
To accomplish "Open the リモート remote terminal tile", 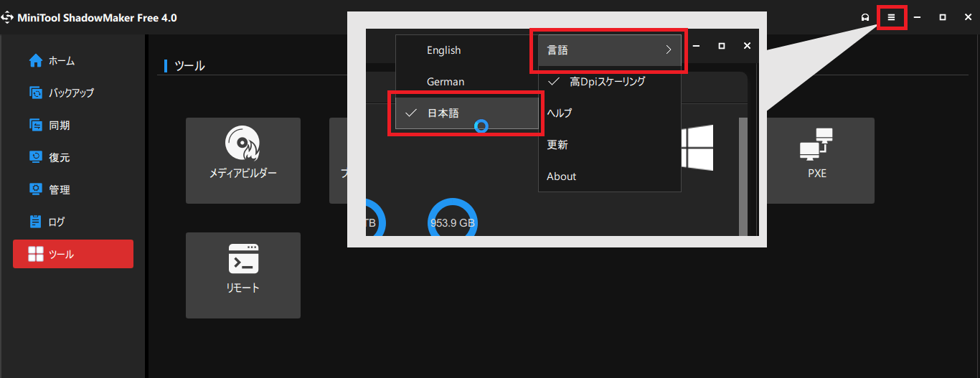I will coord(242,275).
